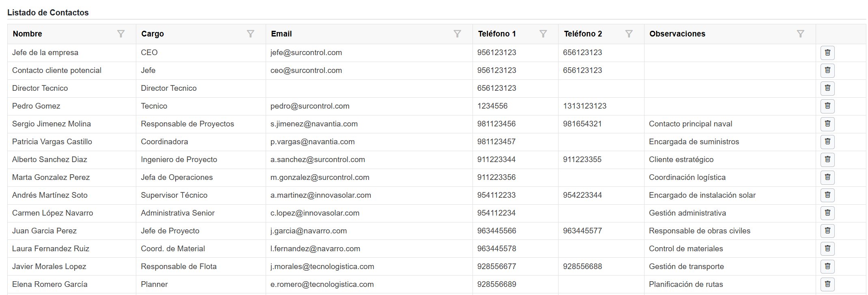868x295 pixels.
Task: Open filter for the Cargo column
Action: click(x=251, y=34)
